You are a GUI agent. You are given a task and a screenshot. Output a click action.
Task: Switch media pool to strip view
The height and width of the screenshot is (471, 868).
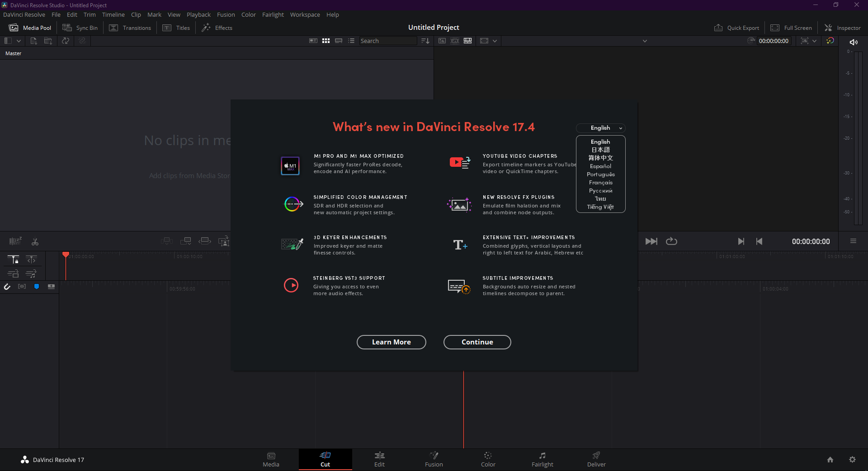point(339,41)
